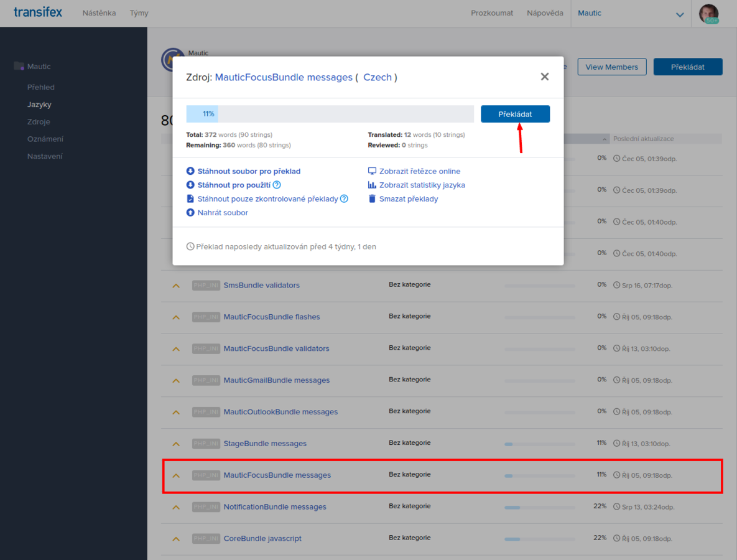Image resolution: width=737 pixels, height=560 pixels.
Task: Click the PHP_INI badge on SmsBundle validators row
Action: [206, 286]
